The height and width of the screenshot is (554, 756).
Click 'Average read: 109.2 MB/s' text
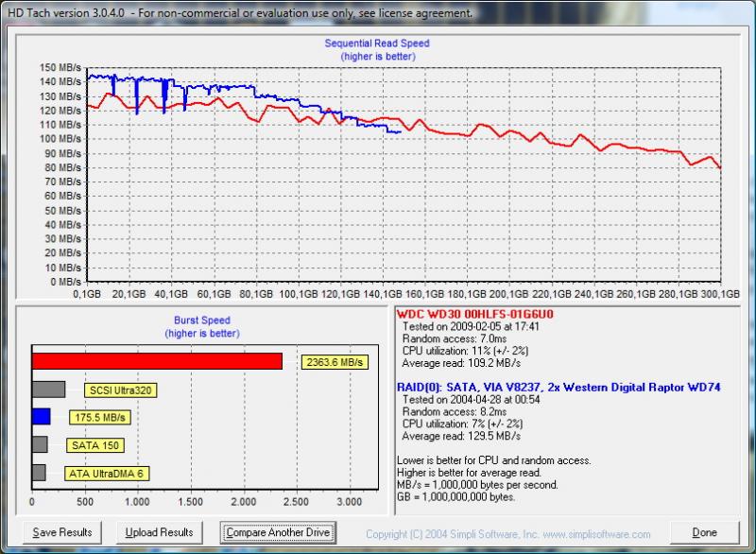pos(461,363)
